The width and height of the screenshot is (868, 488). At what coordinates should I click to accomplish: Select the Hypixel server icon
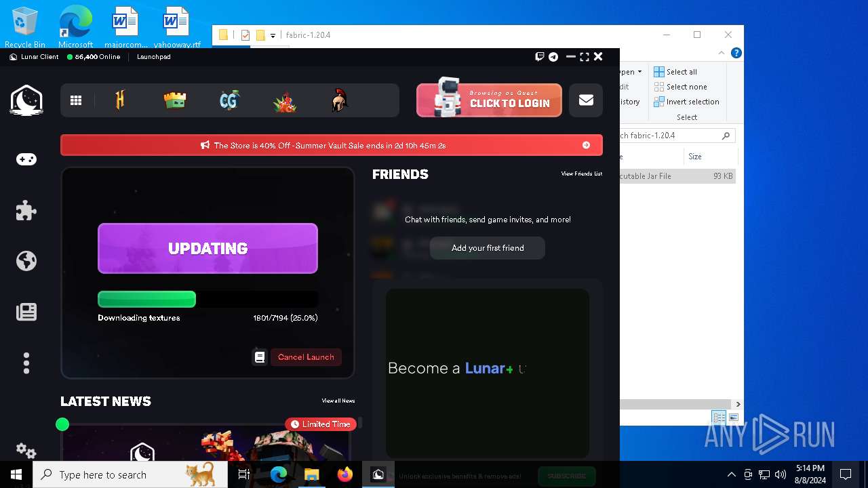120,100
